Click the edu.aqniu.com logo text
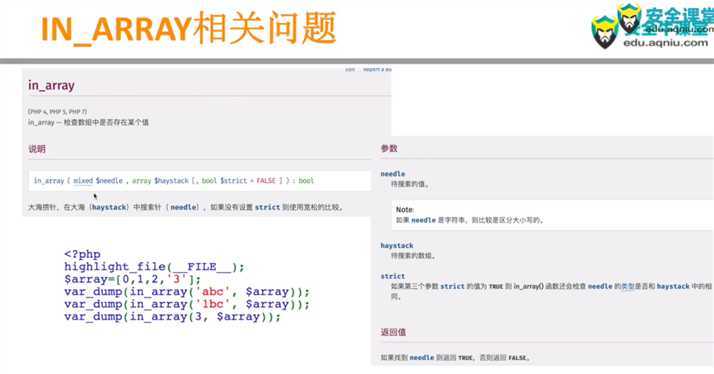The image size is (714, 374). tap(665, 43)
